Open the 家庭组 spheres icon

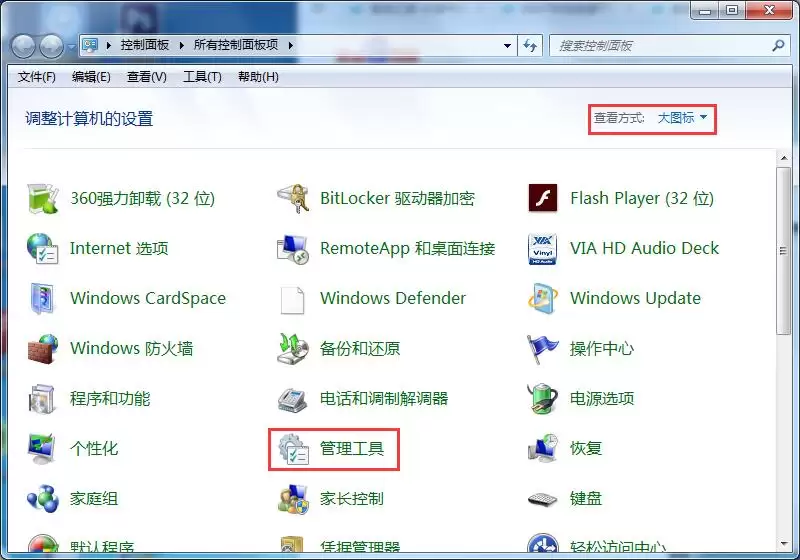point(43,498)
